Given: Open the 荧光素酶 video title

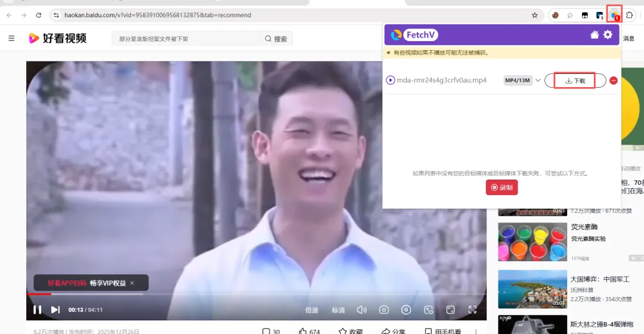Looking at the screenshot, I should (x=584, y=227).
